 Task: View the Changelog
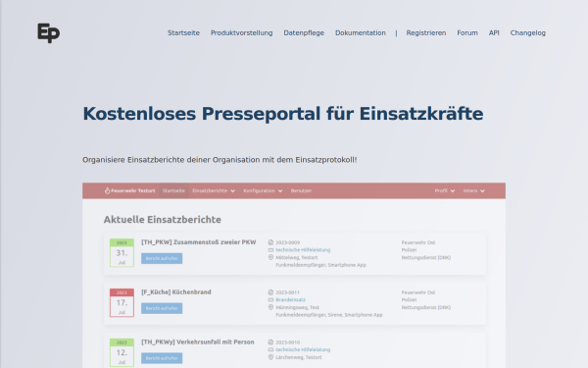click(527, 33)
